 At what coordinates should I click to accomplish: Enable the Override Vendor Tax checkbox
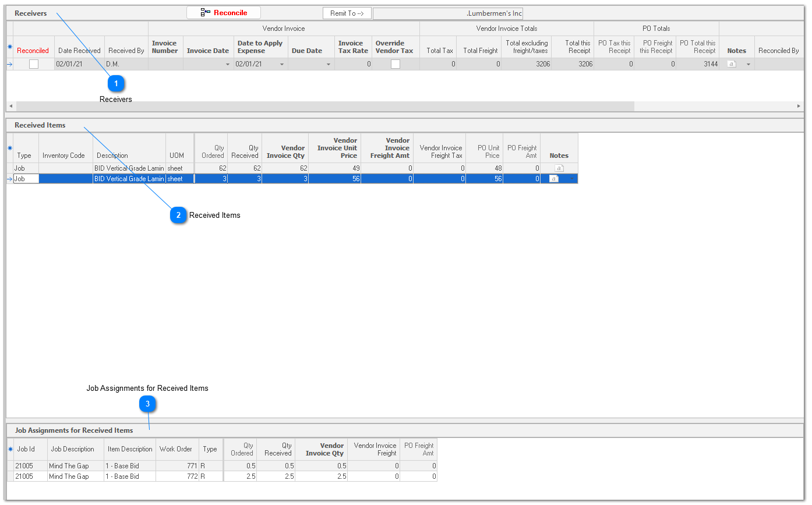[x=395, y=64]
